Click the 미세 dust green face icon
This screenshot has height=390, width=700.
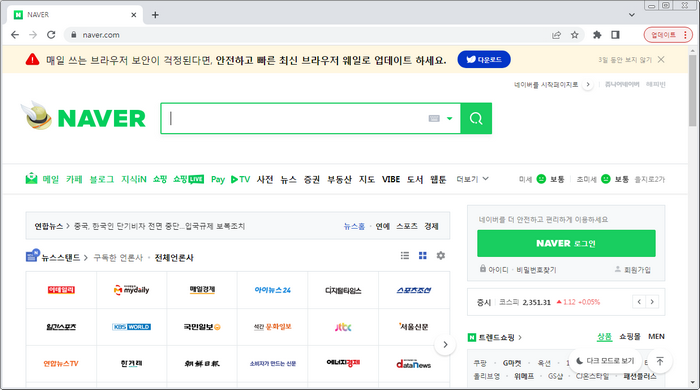click(541, 179)
